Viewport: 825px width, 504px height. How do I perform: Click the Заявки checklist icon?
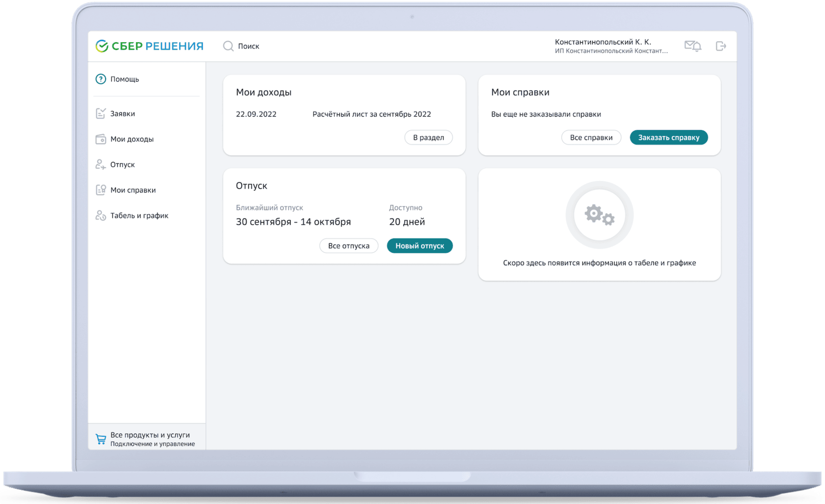click(x=101, y=113)
